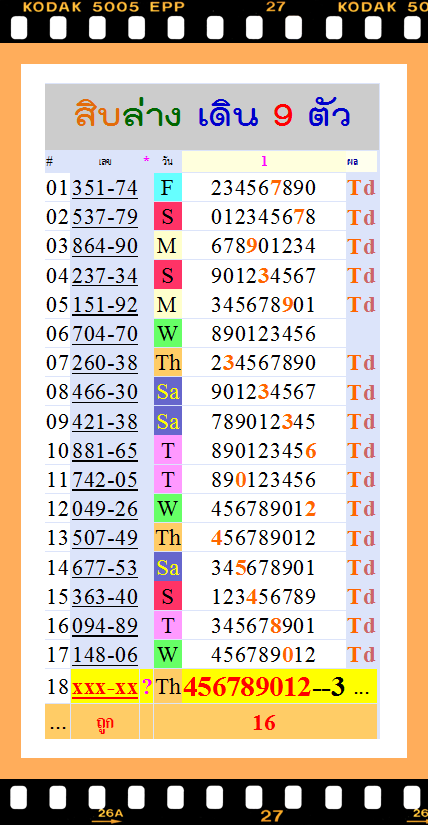Screen dimensions: 428x825
Task: Click the underlined number 537-79
Action: (105, 217)
